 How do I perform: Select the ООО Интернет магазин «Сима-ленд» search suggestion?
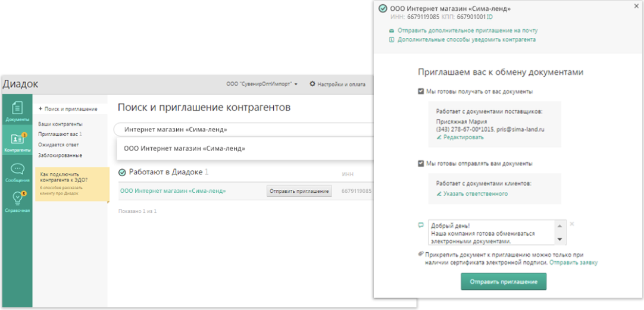tap(185, 148)
